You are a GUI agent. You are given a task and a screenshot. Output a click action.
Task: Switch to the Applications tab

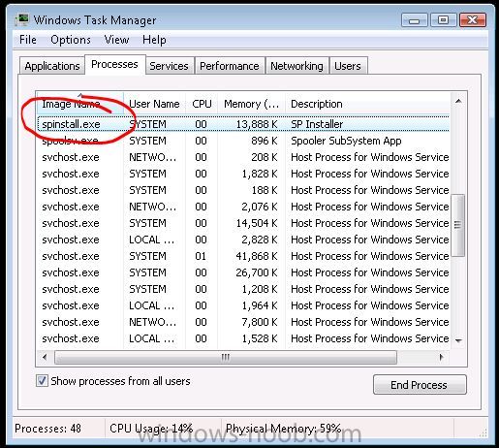coord(52,66)
